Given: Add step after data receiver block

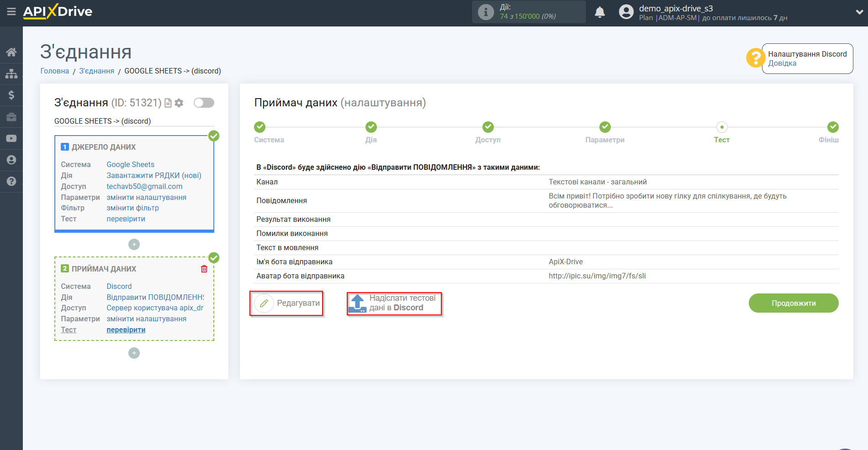Looking at the screenshot, I should (x=134, y=353).
